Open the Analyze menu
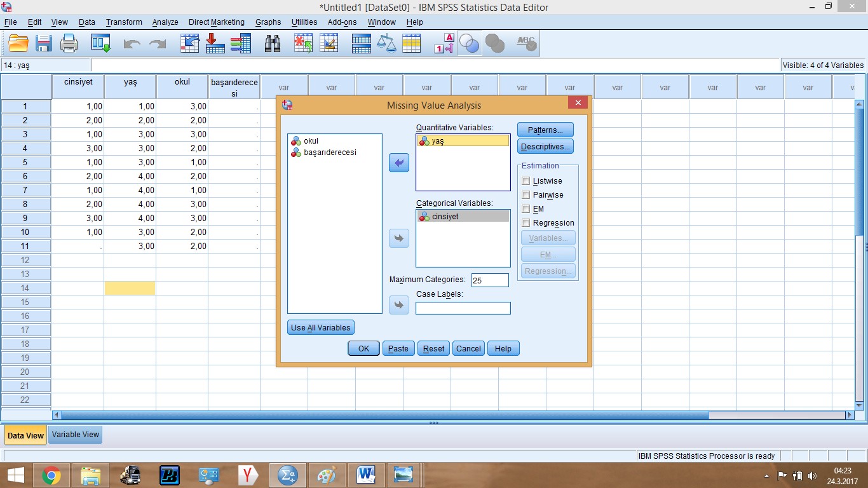 [x=165, y=22]
